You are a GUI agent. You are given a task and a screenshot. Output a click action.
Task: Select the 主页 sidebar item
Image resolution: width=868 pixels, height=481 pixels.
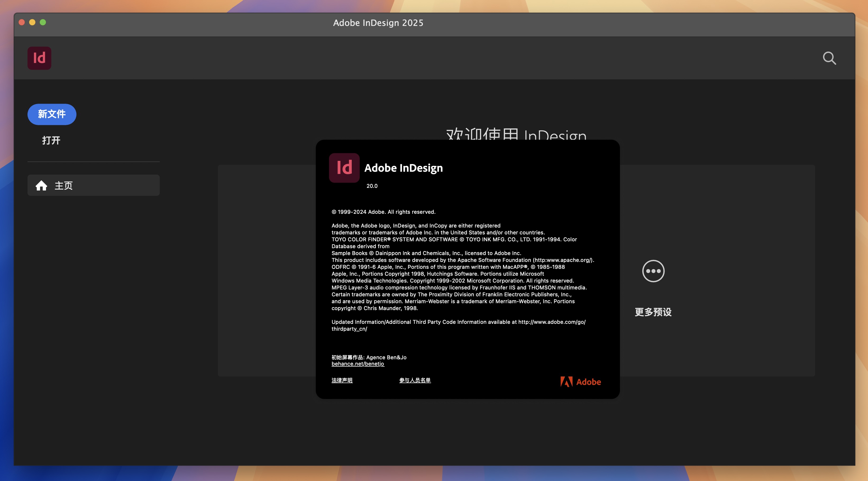coord(93,185)
